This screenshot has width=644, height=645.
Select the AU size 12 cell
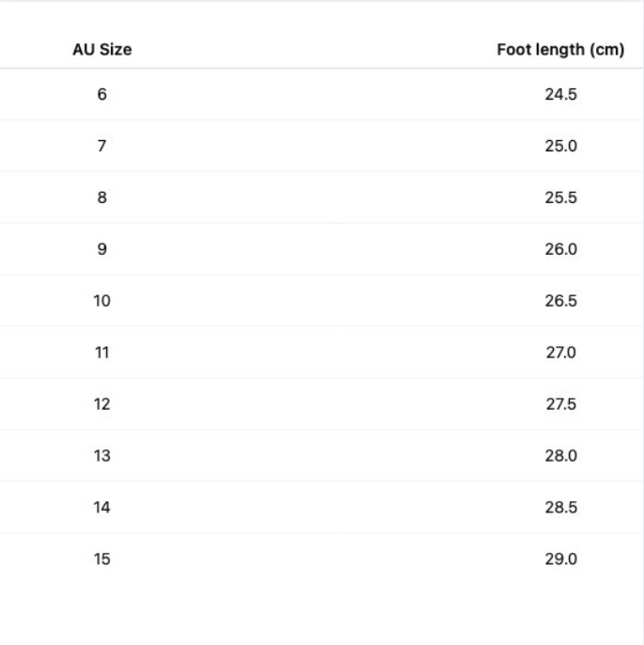pyautogui.click(x=102, y=404)
